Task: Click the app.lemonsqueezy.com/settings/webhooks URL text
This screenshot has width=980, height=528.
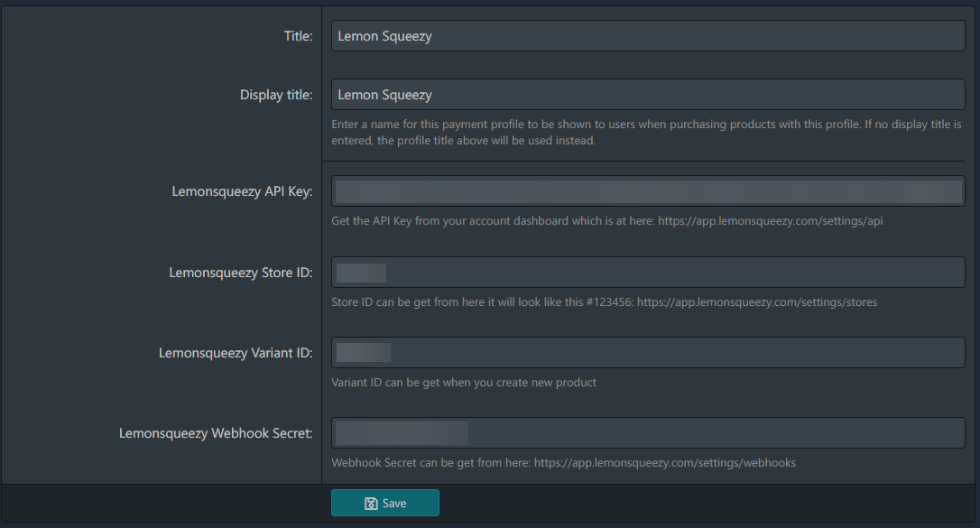Action: [x=665, y=463]
